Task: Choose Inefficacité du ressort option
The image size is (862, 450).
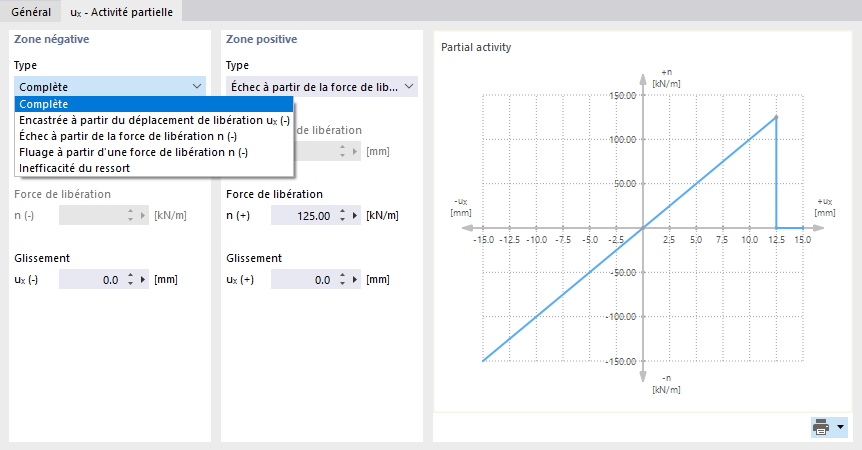Action: [154, 168]
